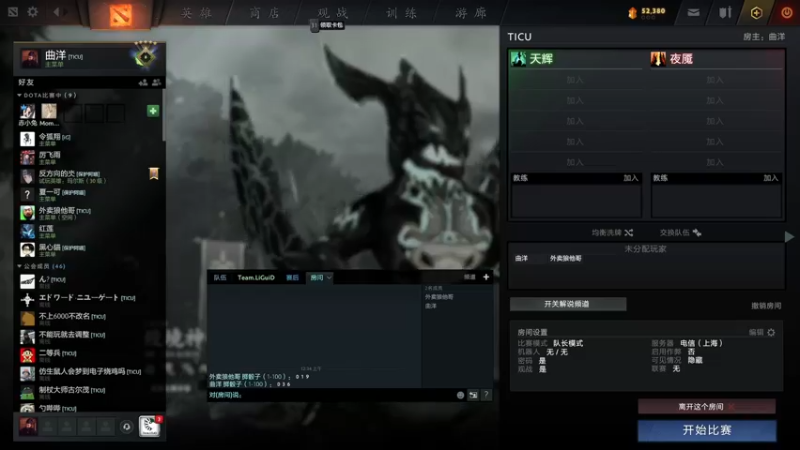Click the rank medal badge on profile
Screen dimensions: 800x450
pyautogui.click(x=145, y=56)
